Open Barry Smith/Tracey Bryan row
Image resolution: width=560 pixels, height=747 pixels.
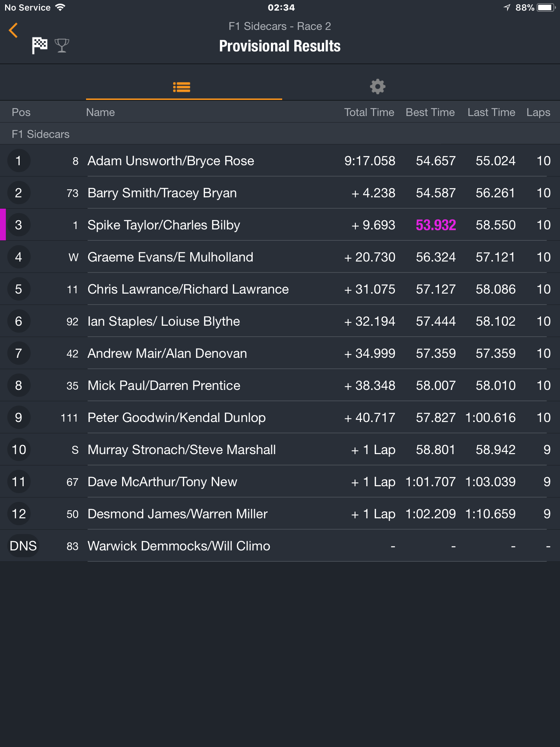coord(280,193)
